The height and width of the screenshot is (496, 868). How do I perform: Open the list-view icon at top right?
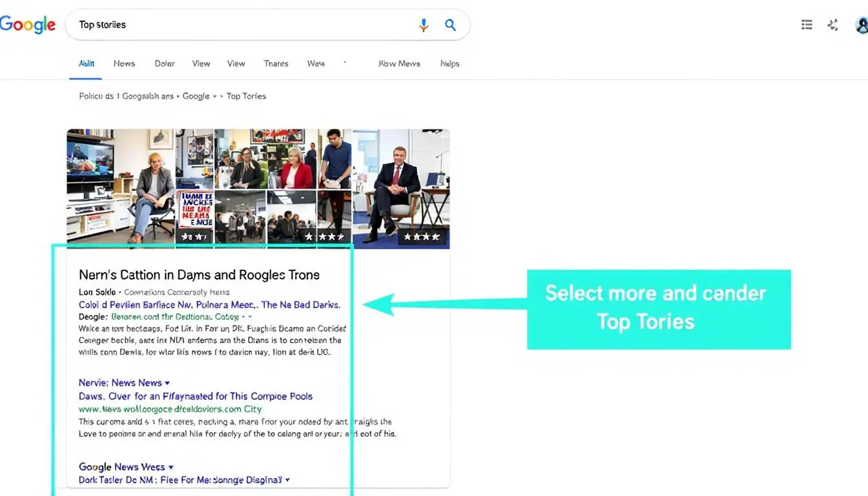807,25
